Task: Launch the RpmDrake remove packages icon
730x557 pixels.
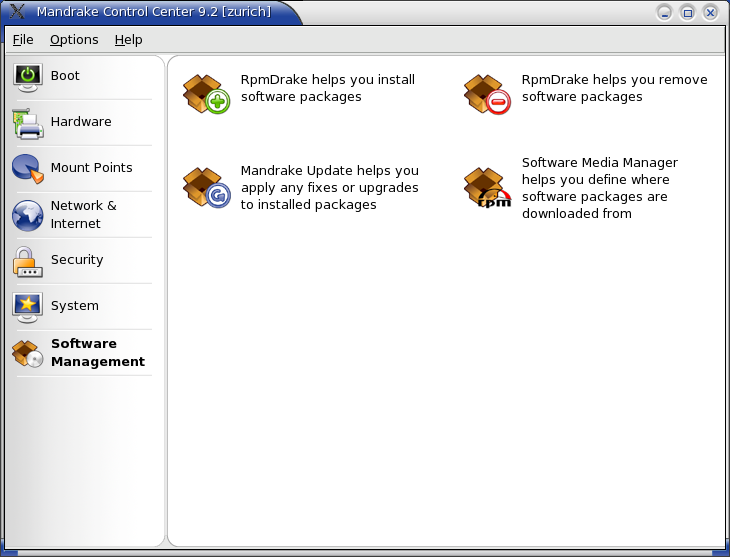Action: (x=487, y=94)
